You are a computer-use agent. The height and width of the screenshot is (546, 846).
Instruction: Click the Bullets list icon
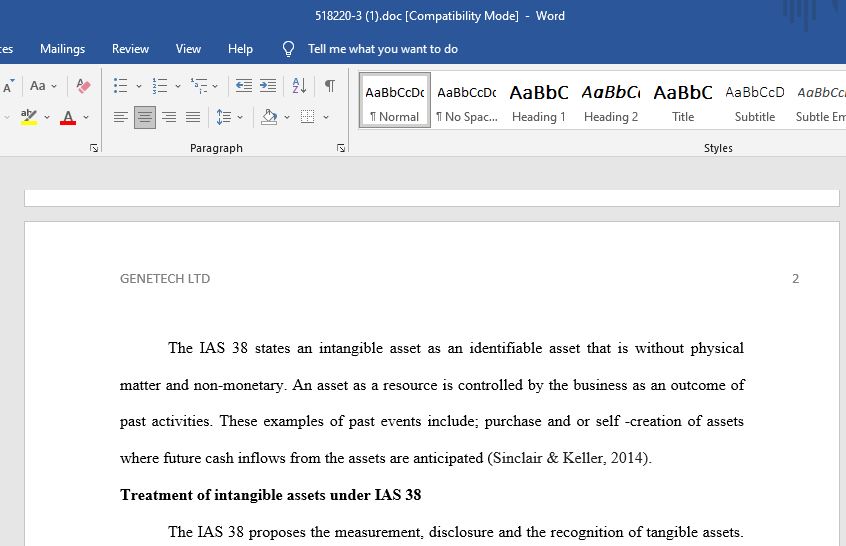(120, 86)
